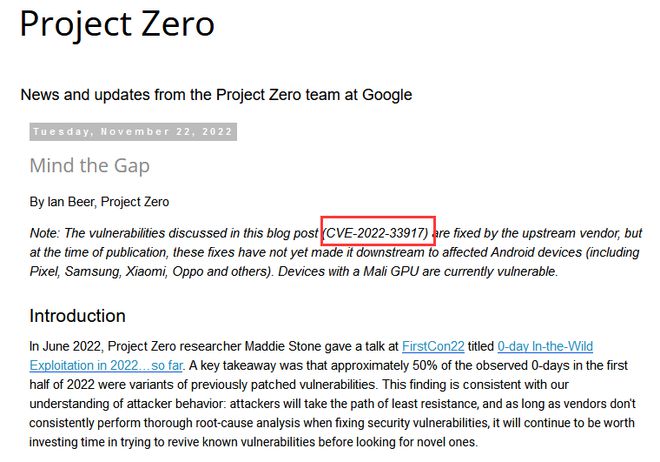Click the italic word Note:
Image resolution: width=660 pixels, height=462 pixels.
click(x=45, y=233)
